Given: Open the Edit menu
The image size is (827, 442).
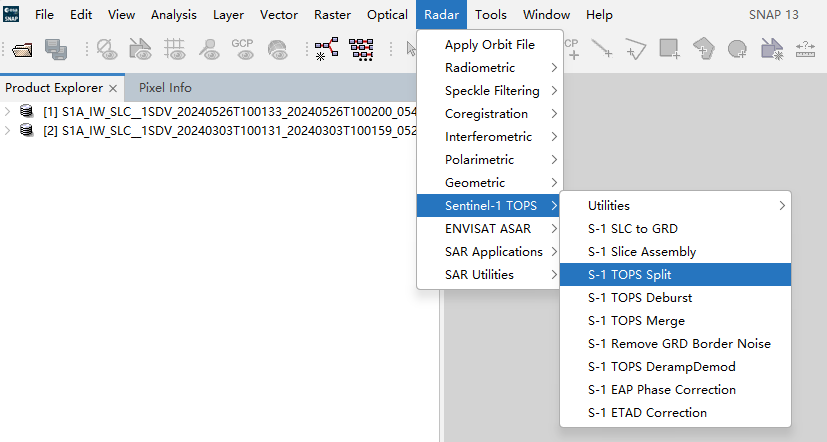Looking at the screenshot, I should point(81,14).
